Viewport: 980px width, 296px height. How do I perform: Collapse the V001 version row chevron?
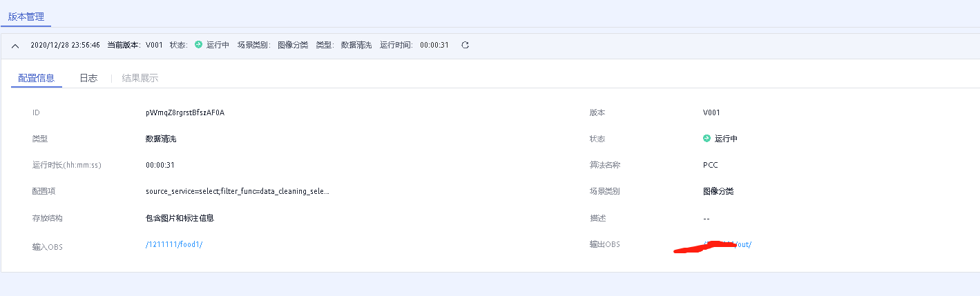[x=15, y=46]
